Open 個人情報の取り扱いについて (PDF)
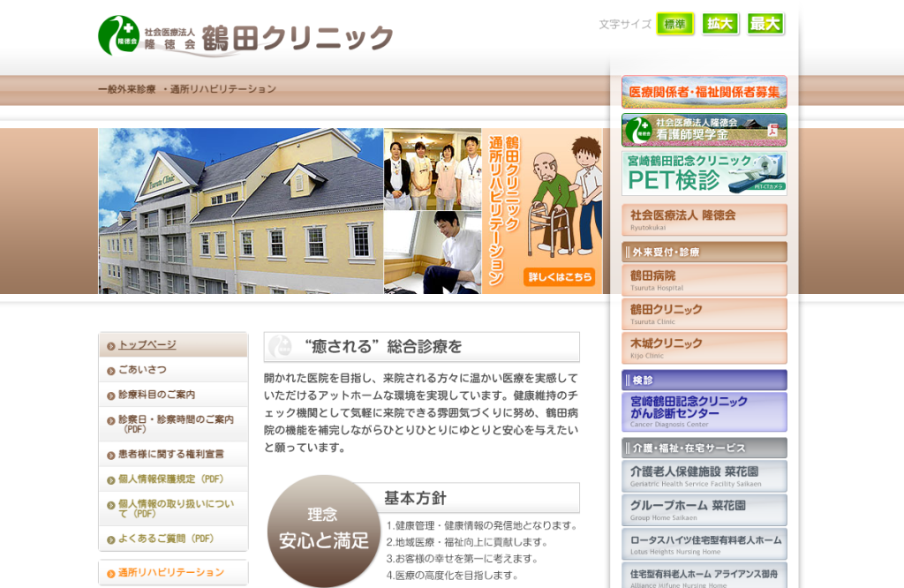This screenshot has width=904, height=588. tap(174, 509)
